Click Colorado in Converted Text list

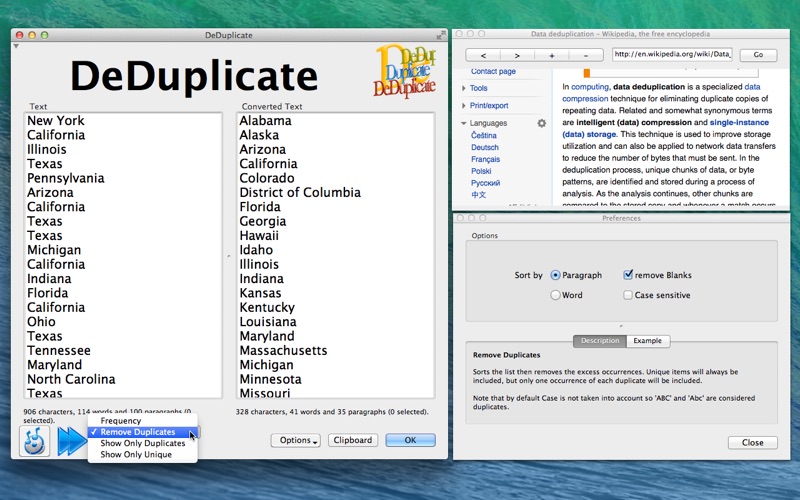point(267,178)
